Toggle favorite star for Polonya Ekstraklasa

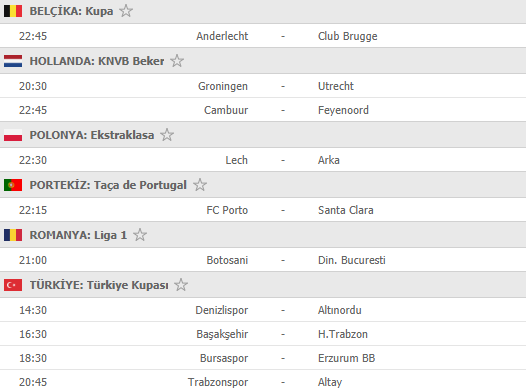pos(167,135)
